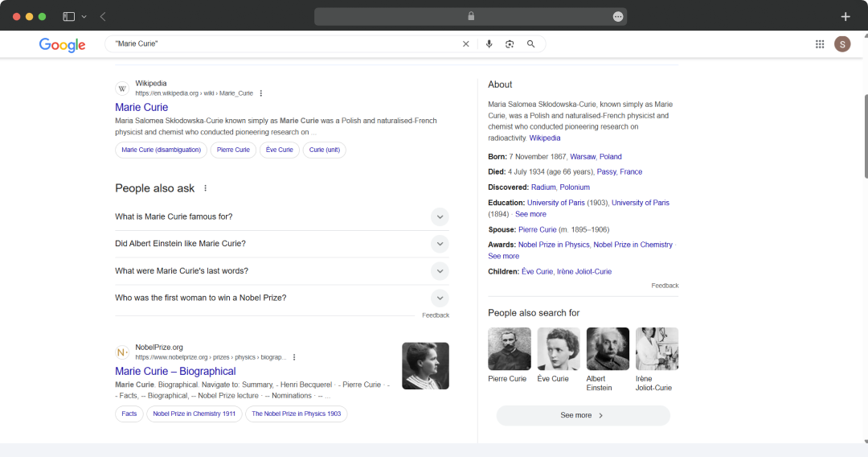Viewport: 868px width, 457px height.
Task: Click Feedback under People also ask
Action: tap(436, 315)
